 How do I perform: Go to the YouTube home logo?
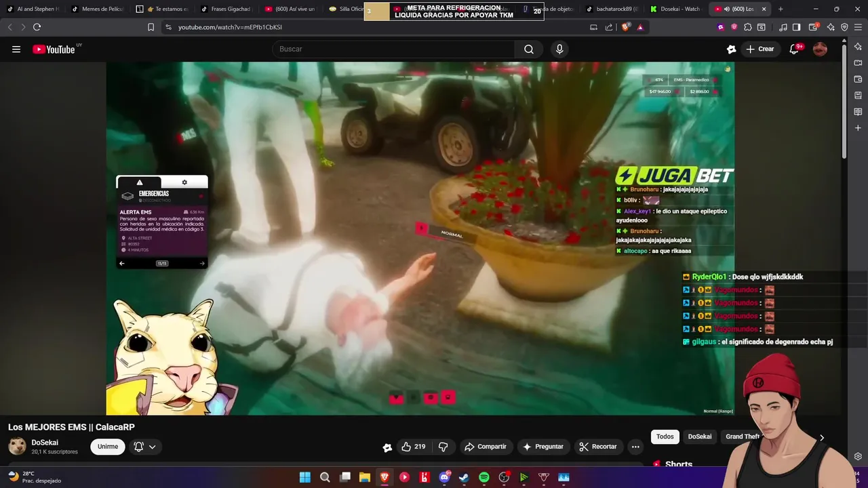click(54, 49)
